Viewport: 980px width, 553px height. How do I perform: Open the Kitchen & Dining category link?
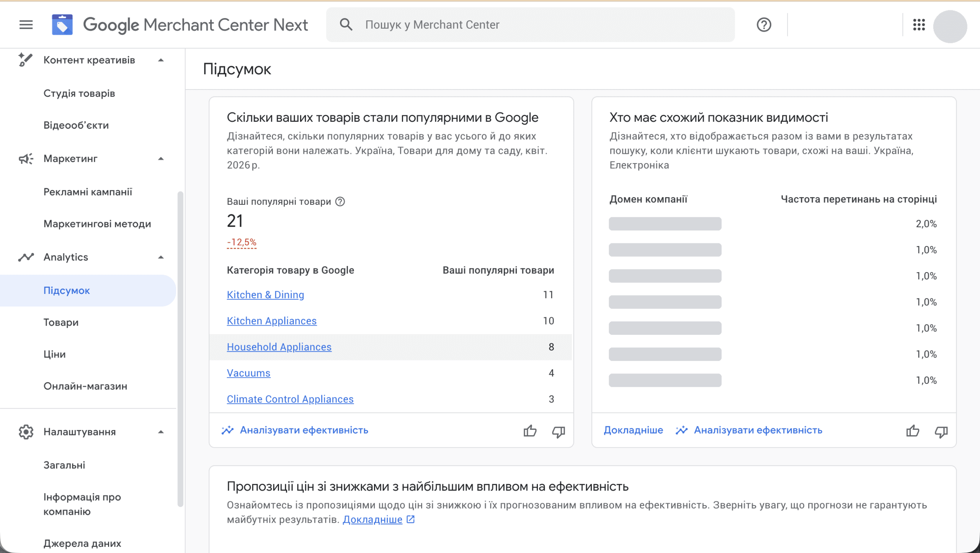(x=265, y=295)
